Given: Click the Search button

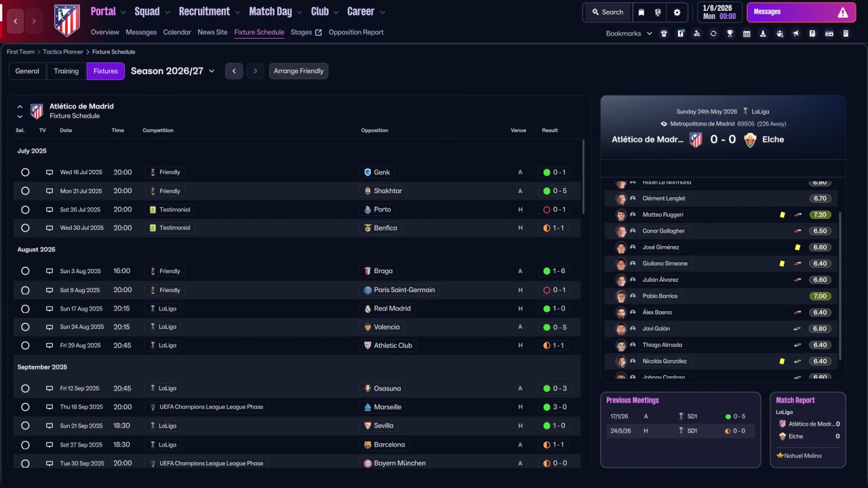Looking at the screenshot, I should [x=607, y=12].
